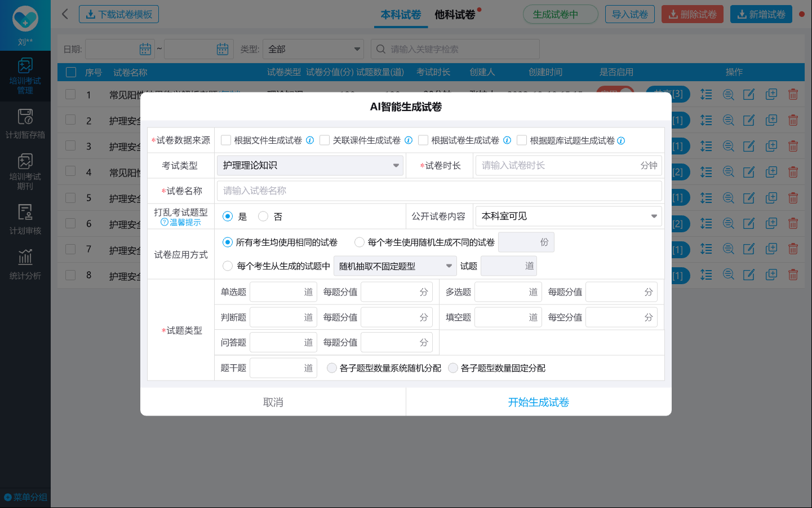812x508 pixels.
Task: Switch to the 他科试卷 tab
Action: pos(454,15)
